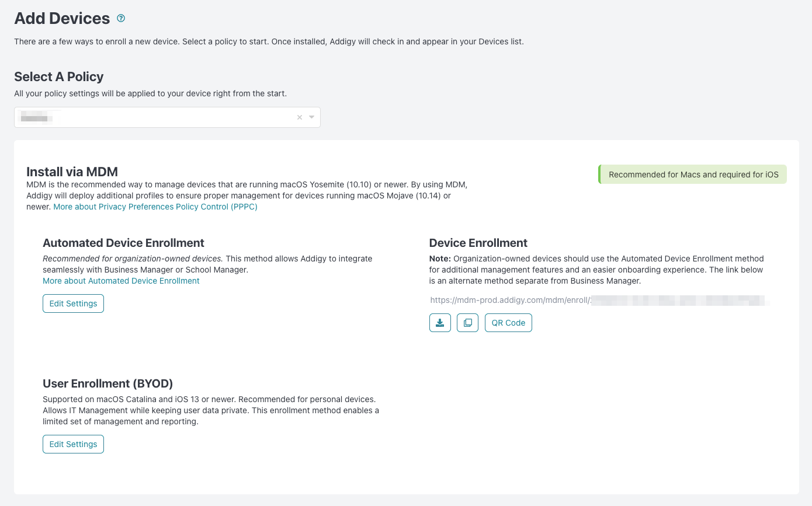The image size is (812, 506).
Task: Click the bold Note: label under Device Enrollment
Action: [x=440, y=259]
